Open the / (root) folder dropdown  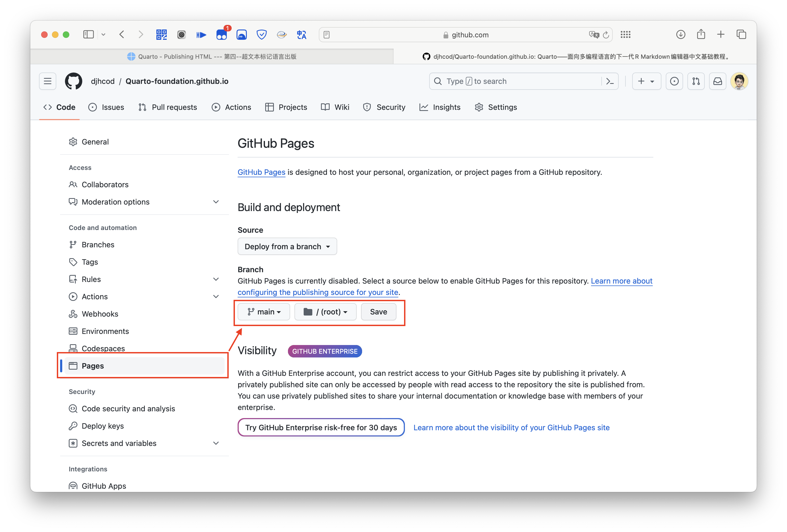tap(325, 312)
